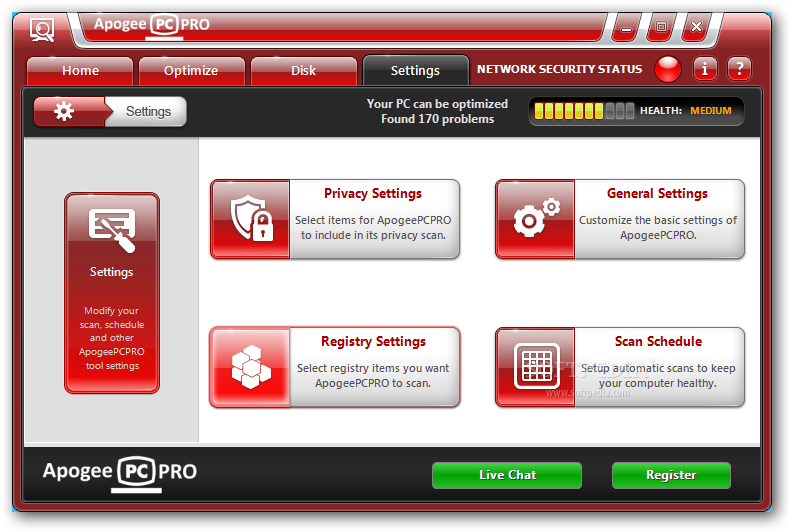Minimize the ApogeePCPRO window
The image size is (792, 532).
(x=626, y=28)
